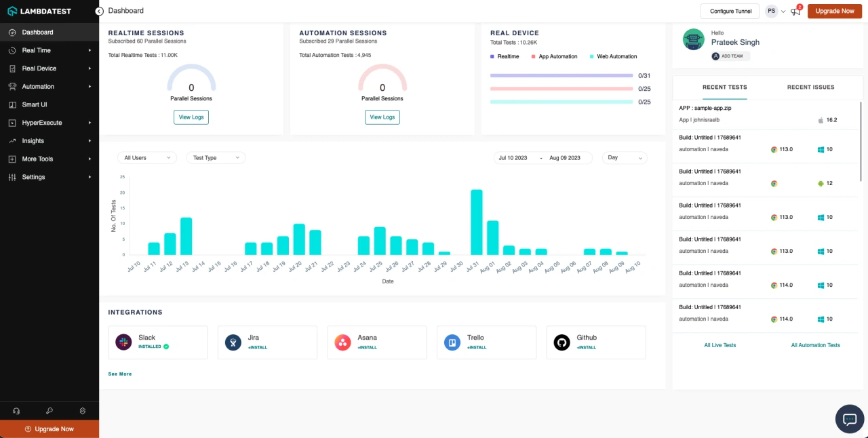This screenshot has width=868, height=438.
Task: Collapse the sidebar with the arrow icon
Action: [100, 12]
